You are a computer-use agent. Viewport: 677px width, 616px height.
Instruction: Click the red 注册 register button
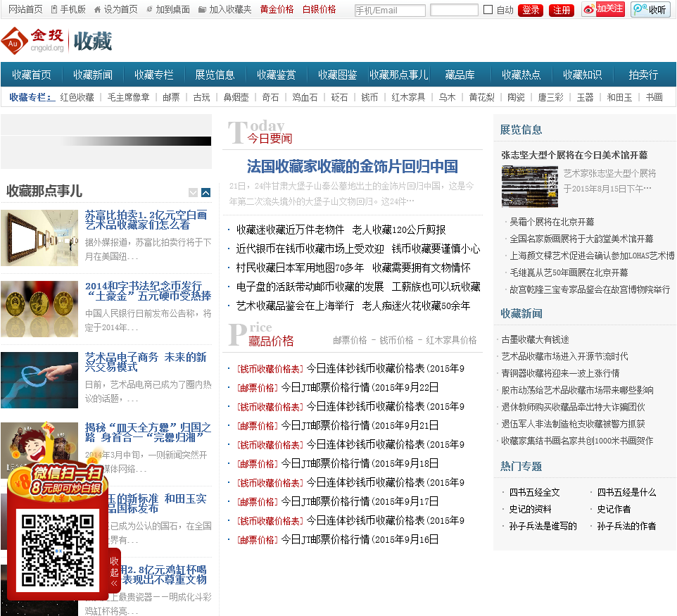[x=562, y=10]
